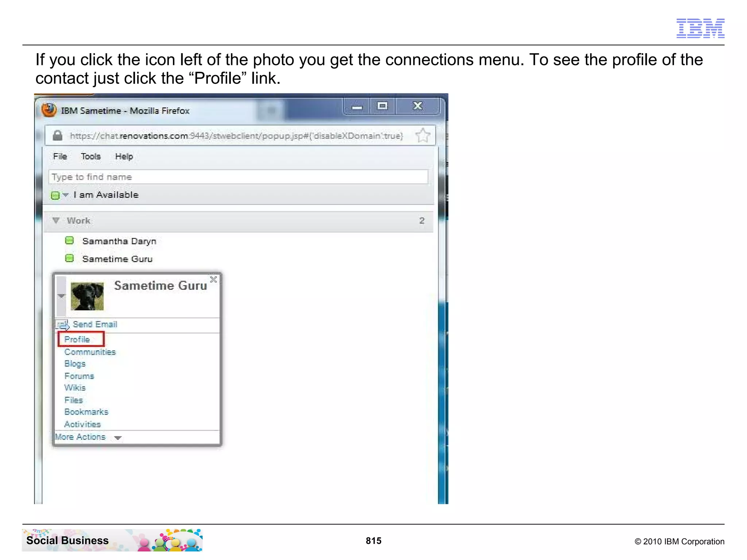Open the Communities link
The width and height of the screenshot is (747, 560).
pyautogui.click(x=90, y=352)
